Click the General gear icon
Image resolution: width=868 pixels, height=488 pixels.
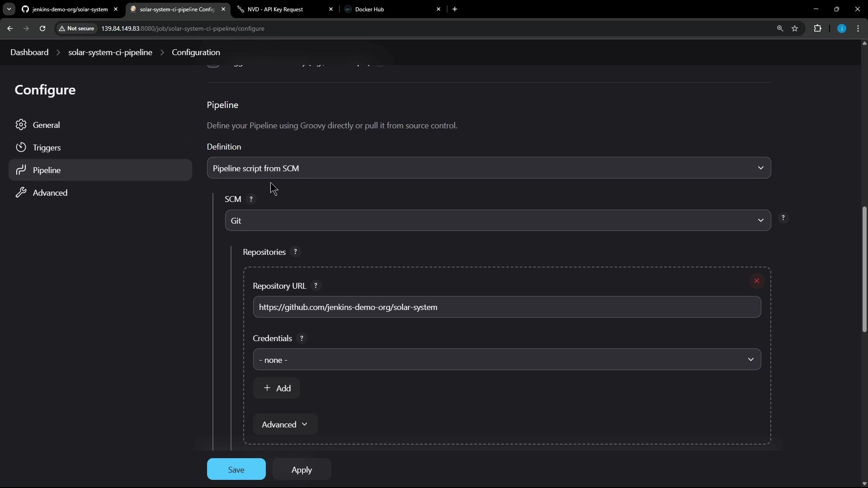click(x=21, y=125)
